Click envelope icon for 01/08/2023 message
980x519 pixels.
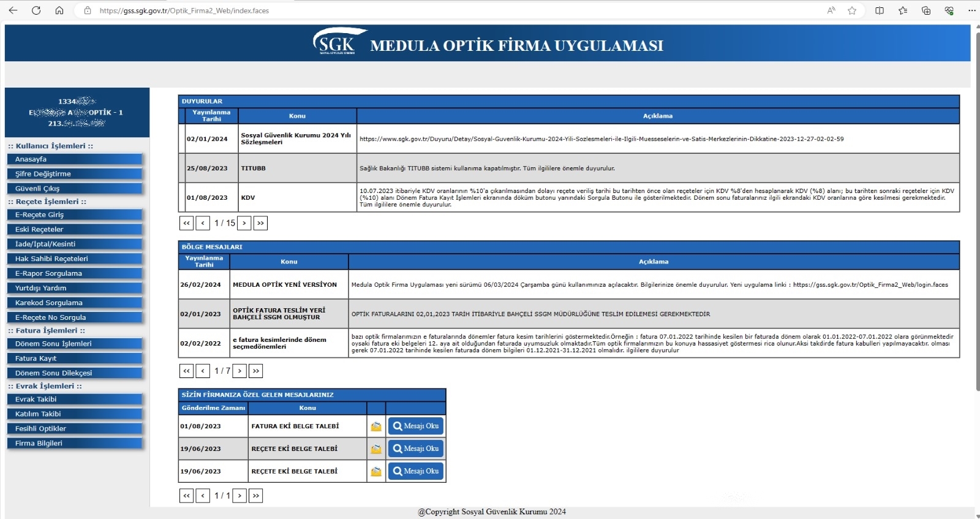(376, 426)
